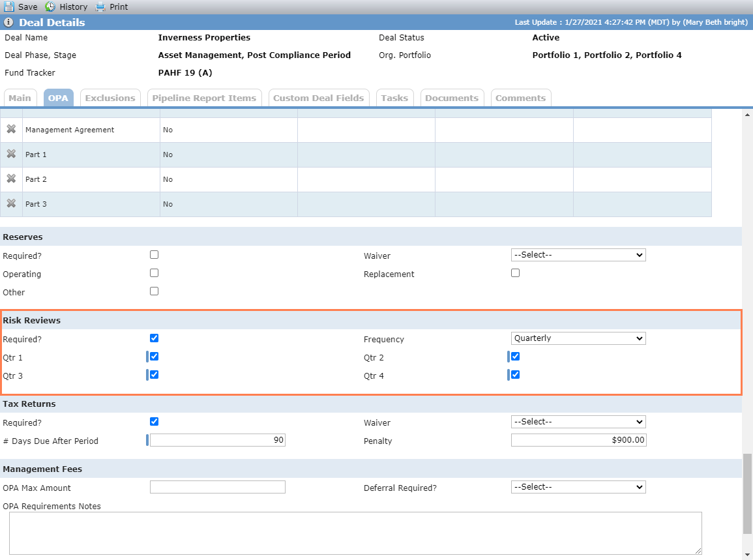Click into the OPA Max Amount field

click(218, 487)
